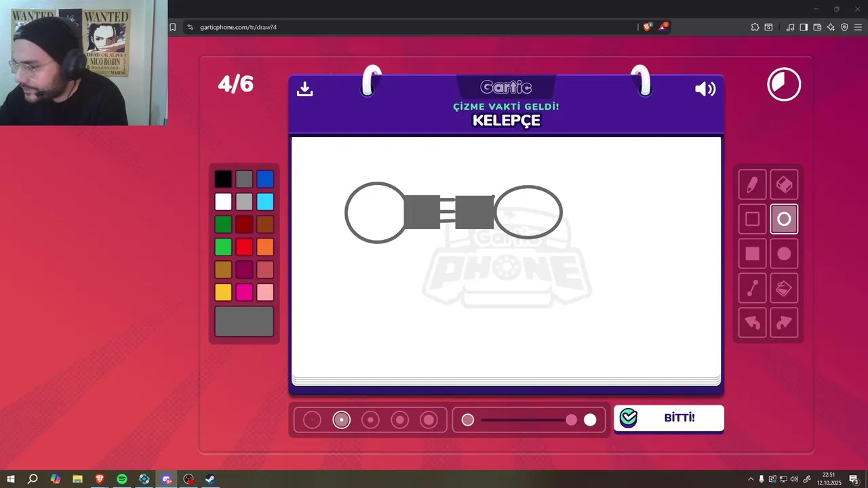
Task: Open browser extensions puzzle icon
Action: point(755,27)
